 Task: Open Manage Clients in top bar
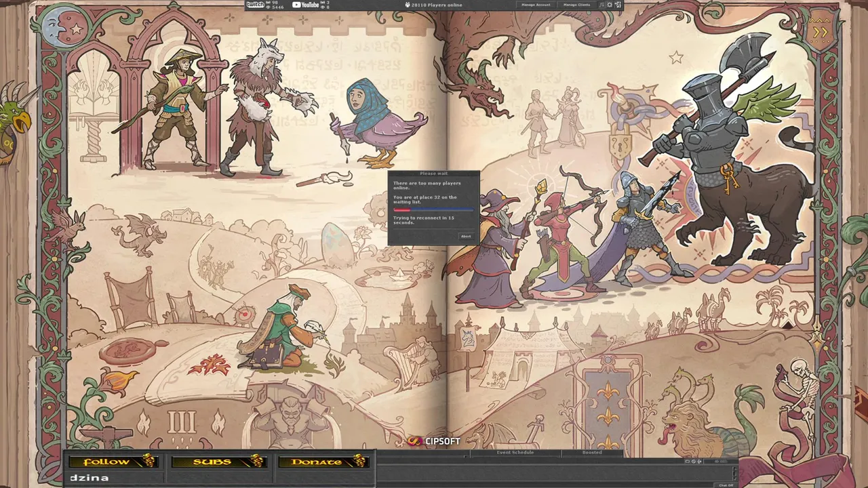pos(576,5)
